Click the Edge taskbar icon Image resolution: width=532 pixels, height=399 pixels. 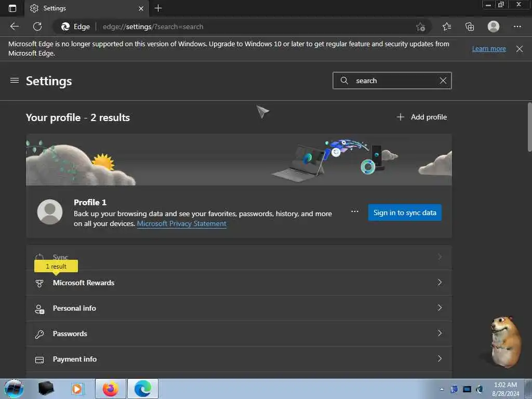143,389
